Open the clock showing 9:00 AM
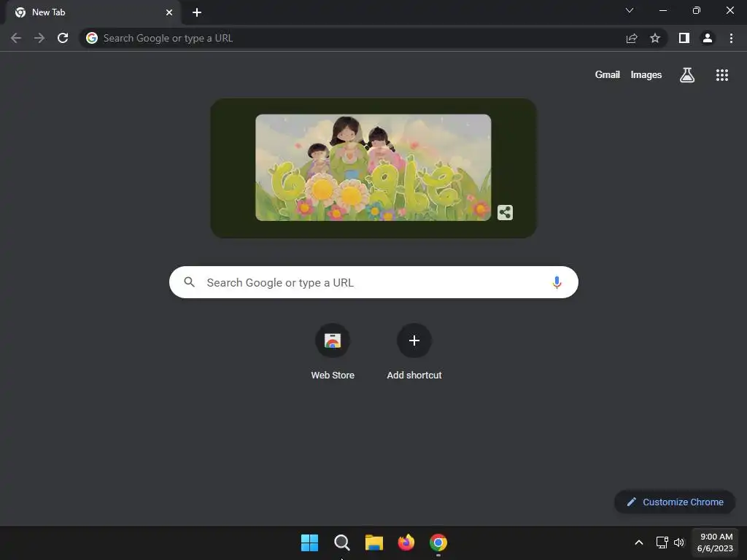Screen dimensions: 747x560 pos(715,542)
